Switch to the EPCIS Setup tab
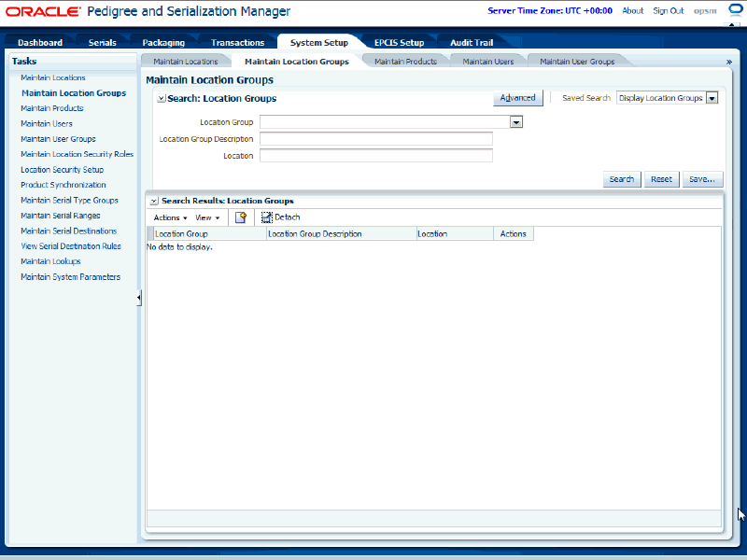Screen dimensions: 747x560 pos(400,42)
